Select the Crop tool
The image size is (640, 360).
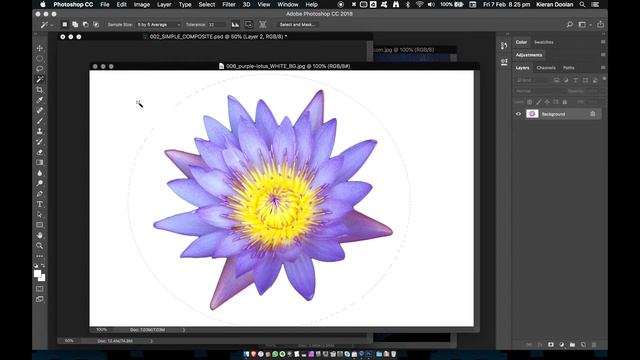tap(40, 89)
